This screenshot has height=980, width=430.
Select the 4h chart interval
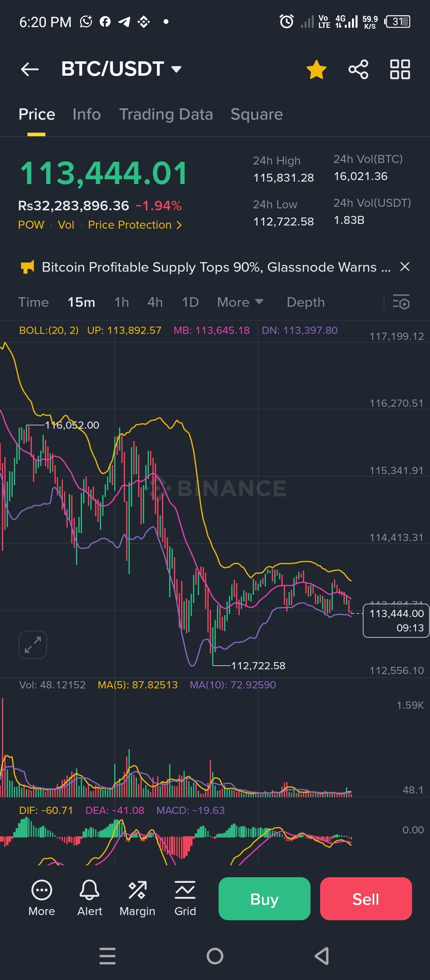155,302
